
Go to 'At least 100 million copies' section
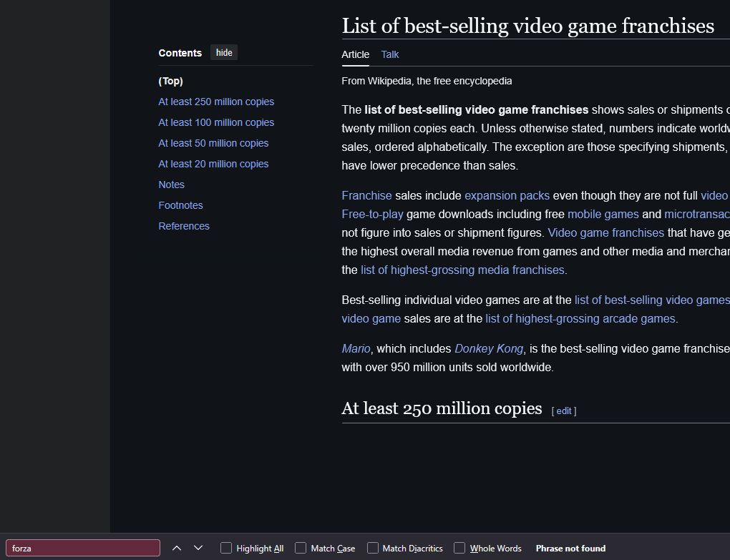click(216, 122)
